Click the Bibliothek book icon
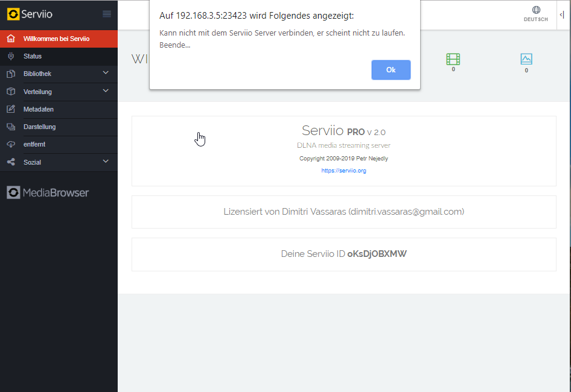Image resolution: width=571 pixels, height=392 pixels. click(10, 74)
